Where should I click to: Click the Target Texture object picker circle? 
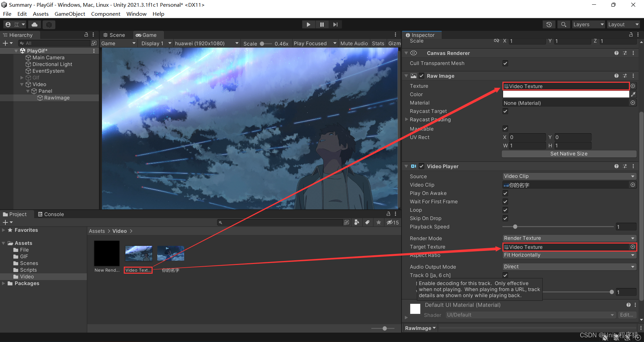click(633, 247)
